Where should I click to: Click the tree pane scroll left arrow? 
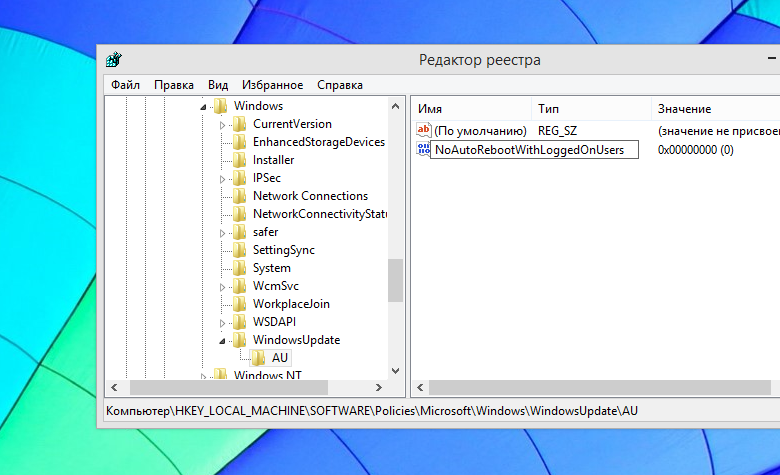tap(114, 387)
